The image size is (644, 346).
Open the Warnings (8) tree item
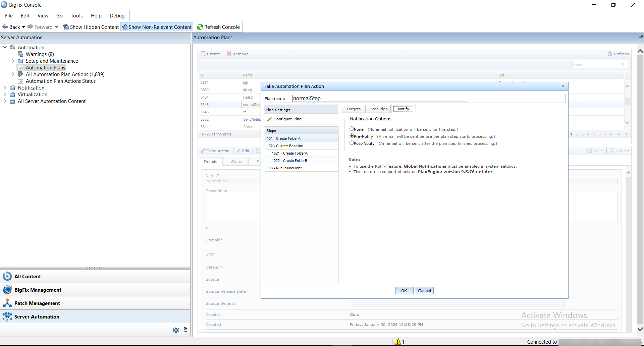(40, 54)
